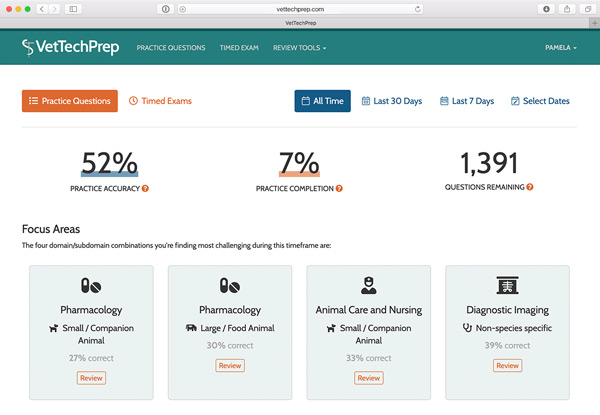This screenshot has width=600, height=415.
Task: Open the Practice Questions nav item
Action: (x=171, y=48)
